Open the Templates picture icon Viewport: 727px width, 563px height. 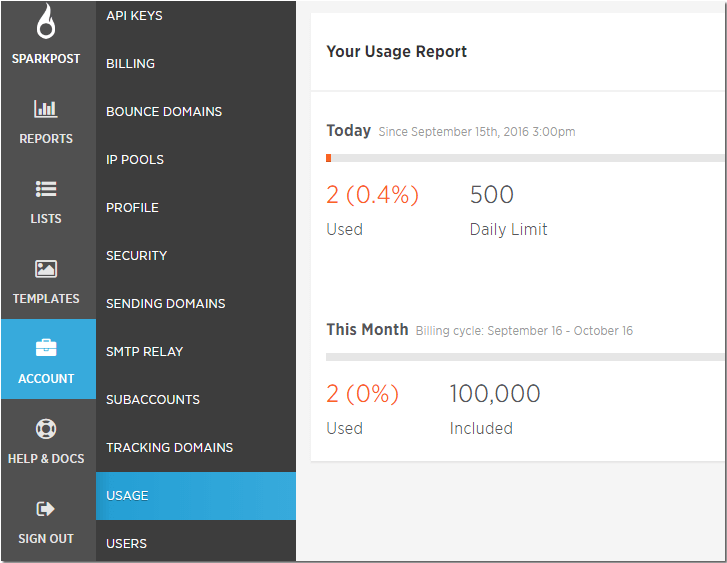(x=46, y=269)
